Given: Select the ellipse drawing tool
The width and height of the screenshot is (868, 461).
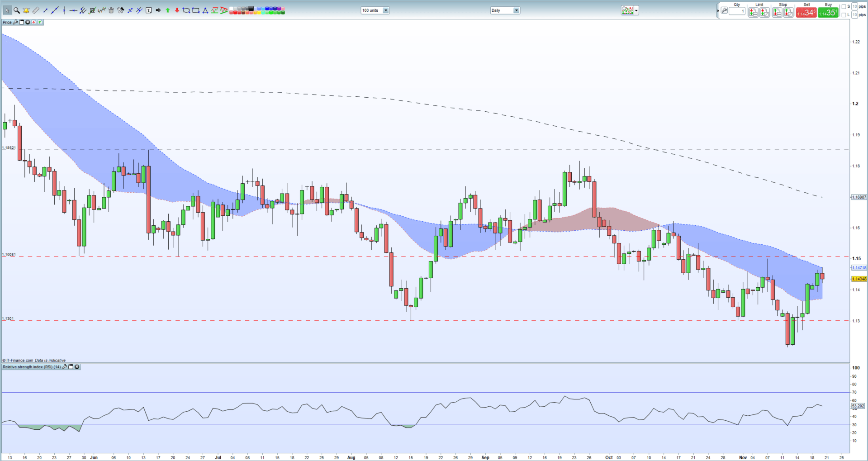Looking at the screenshot, I should 186,10.
